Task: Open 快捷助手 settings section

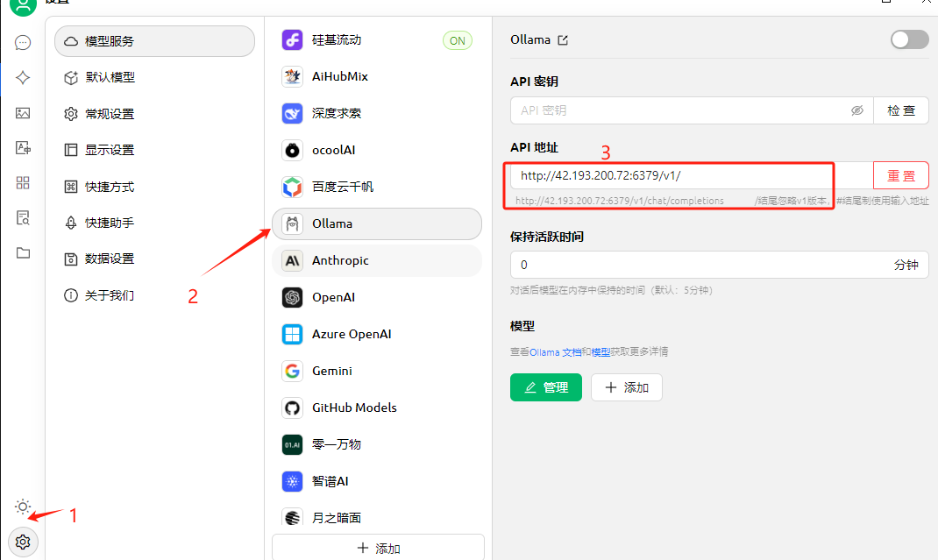Action: point(154,223)
